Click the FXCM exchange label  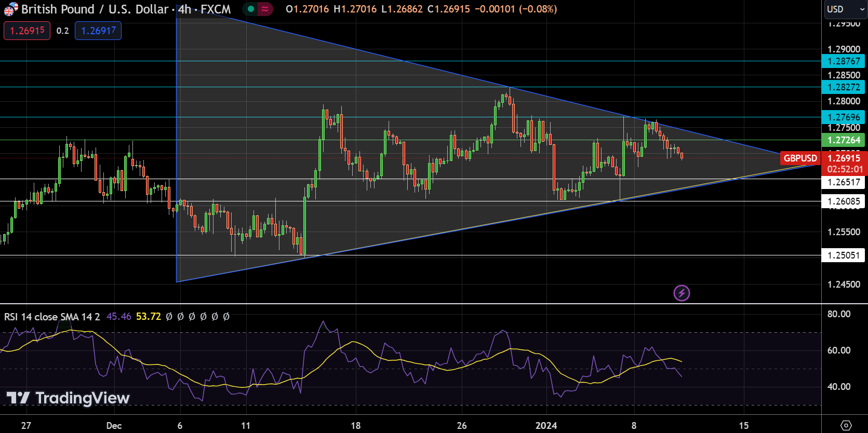(216, 9)
